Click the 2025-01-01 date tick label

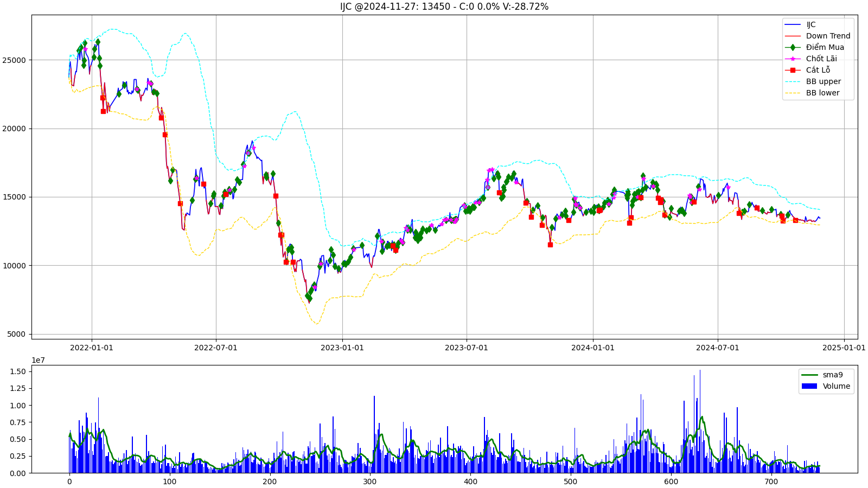[844, 348]
